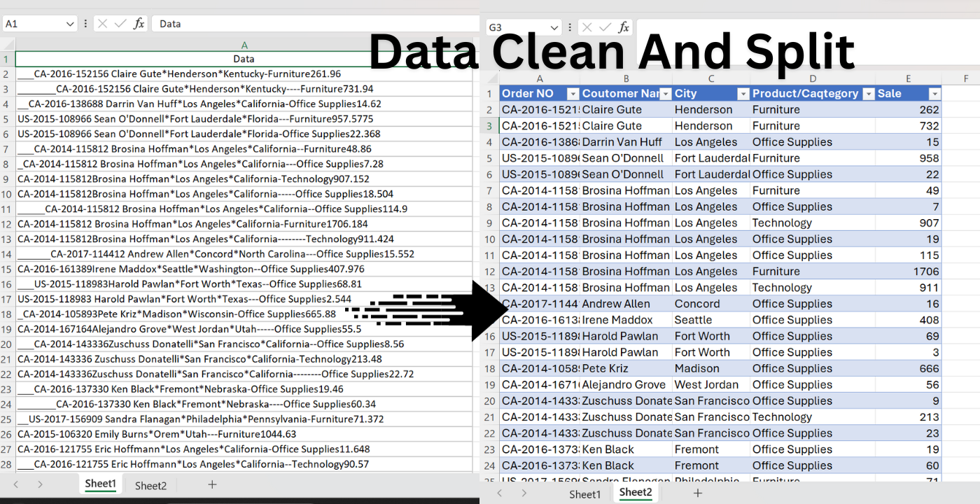Select column E header in the right sheet
980x504 pixels.
[908, 79]
